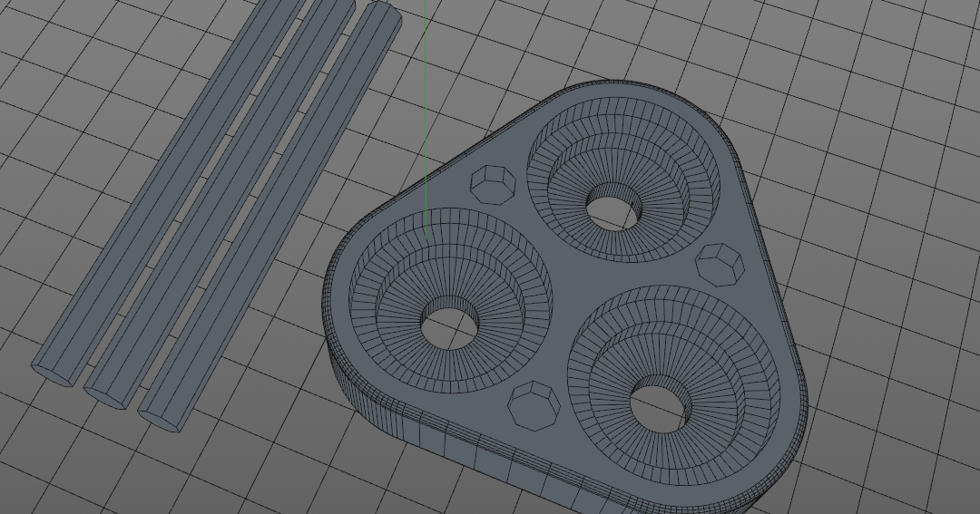The height and width of the screenshot is (514, 980).
Task: Click the green vertical axis line
Action: click(425, 91)
